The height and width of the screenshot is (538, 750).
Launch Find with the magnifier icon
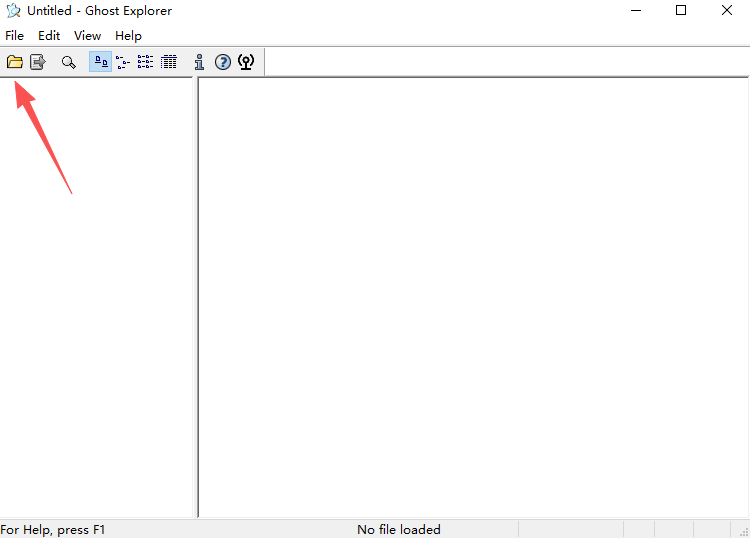(x=69, y=63)
